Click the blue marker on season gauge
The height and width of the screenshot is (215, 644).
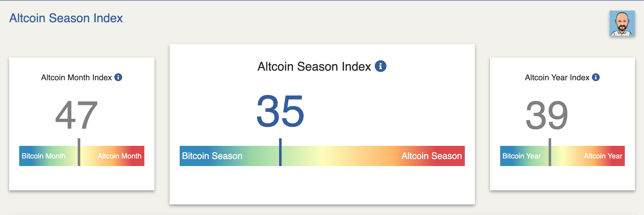[280, 152]
